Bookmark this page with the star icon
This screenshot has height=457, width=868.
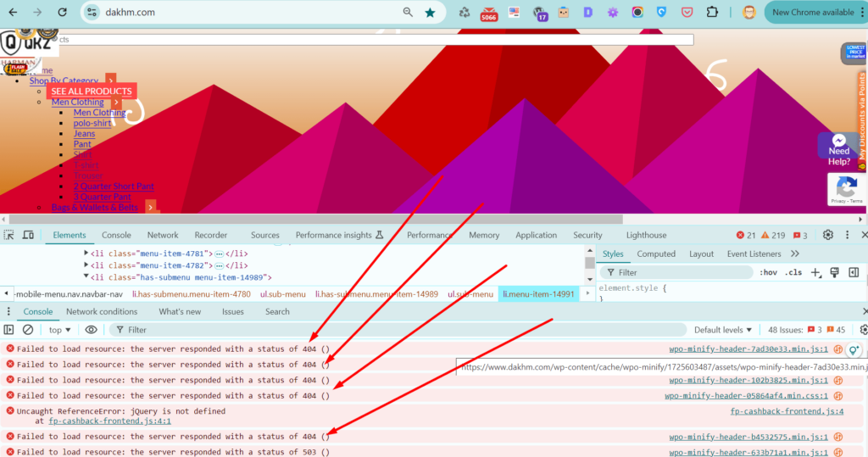tap(430, 12)
